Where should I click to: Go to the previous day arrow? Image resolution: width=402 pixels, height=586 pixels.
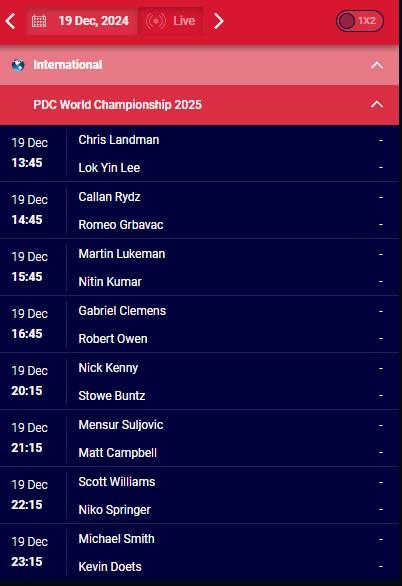11,21
